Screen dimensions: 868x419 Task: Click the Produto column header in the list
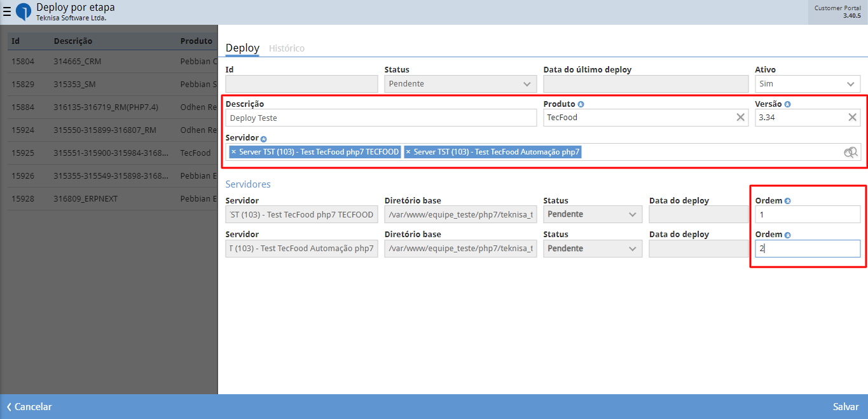pyautogui.click(x=196, y=41)
